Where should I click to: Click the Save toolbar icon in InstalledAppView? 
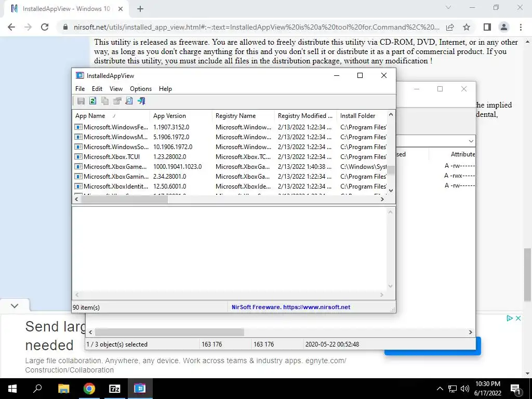pyautogui.click(x=81, y=101)
